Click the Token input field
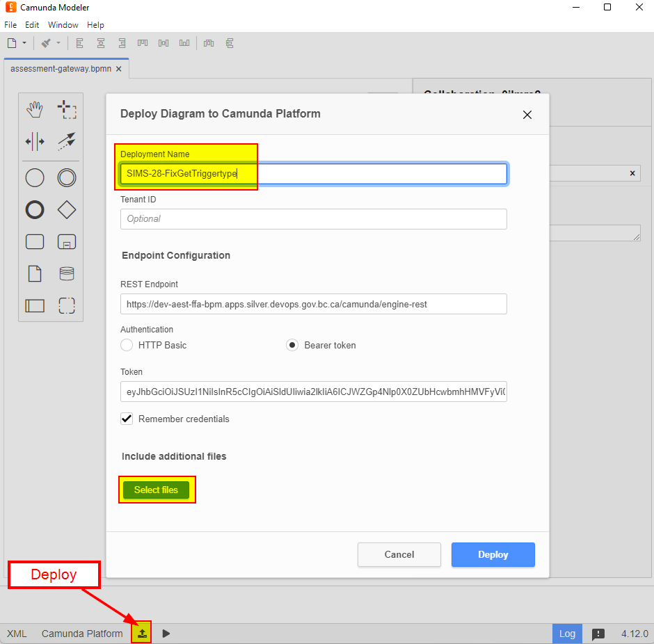The width and height of the screenshot is (654, 644). [314, 392]
